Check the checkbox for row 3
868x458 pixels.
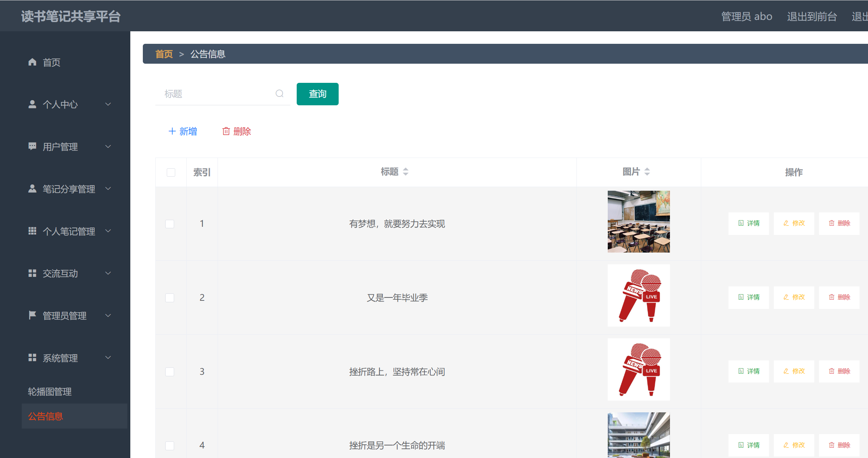click(x=170, y=371)
